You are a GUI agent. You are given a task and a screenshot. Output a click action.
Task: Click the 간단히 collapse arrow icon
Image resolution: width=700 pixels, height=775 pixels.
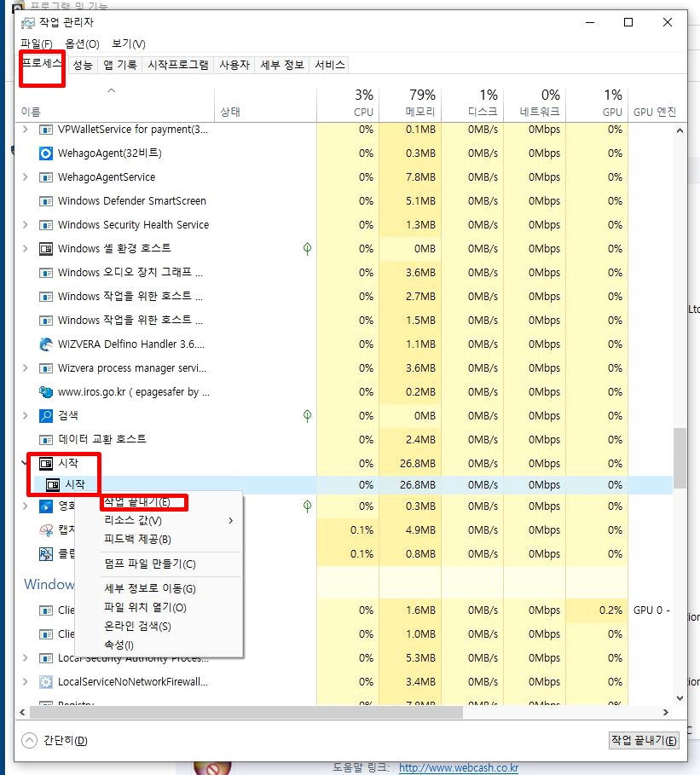30,740
